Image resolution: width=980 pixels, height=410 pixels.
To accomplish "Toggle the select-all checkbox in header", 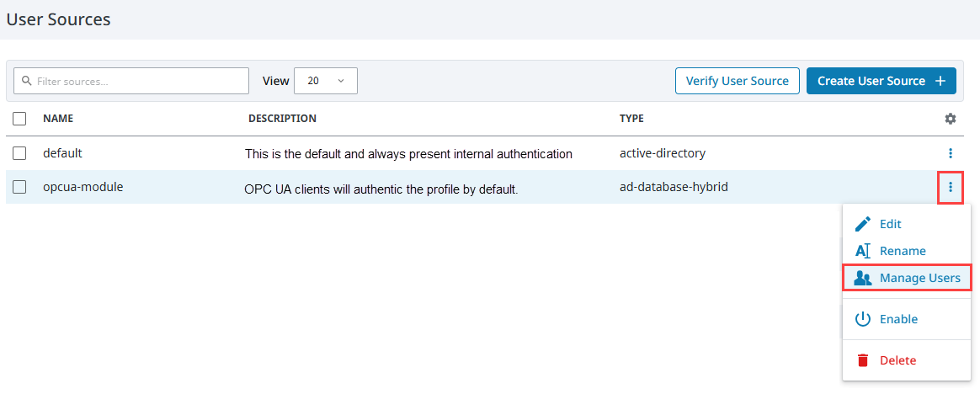I will [19, 119].
